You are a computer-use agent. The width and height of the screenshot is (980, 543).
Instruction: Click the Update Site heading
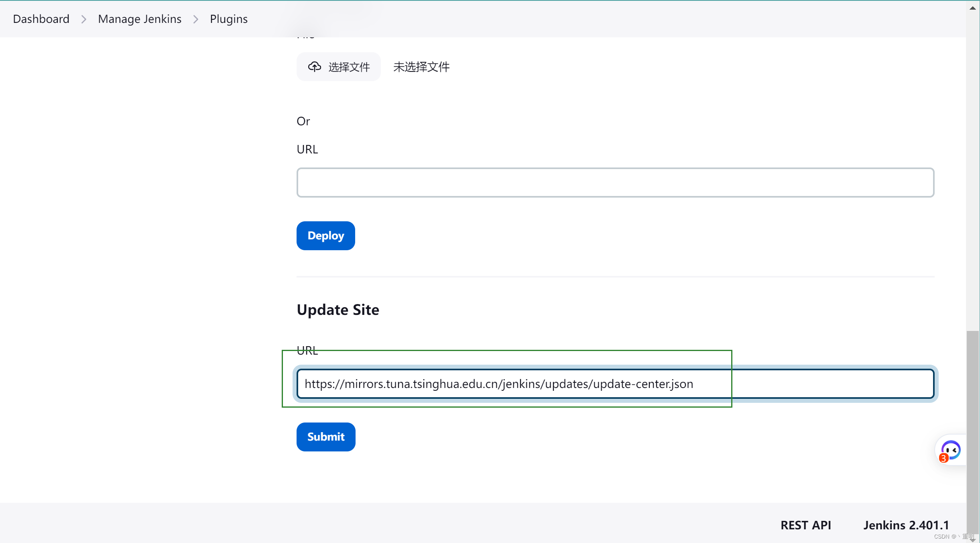(x=338, y=310)
